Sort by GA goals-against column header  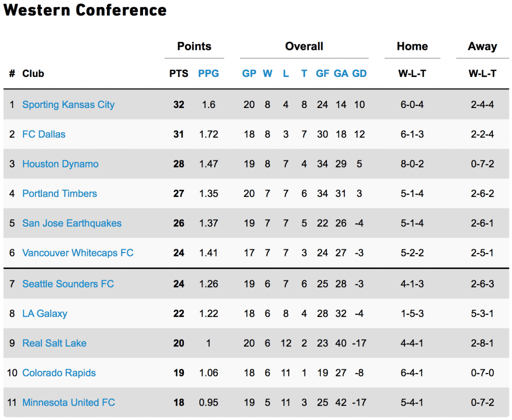[341, 73]
